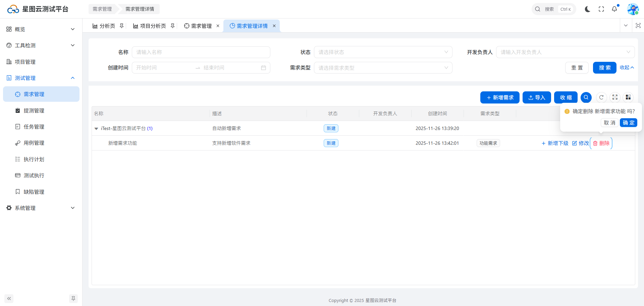Confirm deletion with 确定 button
Screen dimensions: 644x306
click(628, 123)
